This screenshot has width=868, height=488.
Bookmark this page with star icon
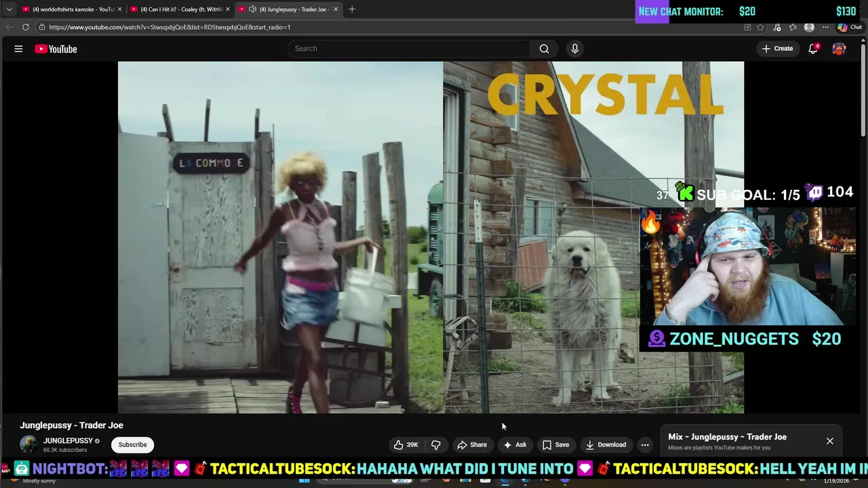pyautogui.click(x=760, y=27)
